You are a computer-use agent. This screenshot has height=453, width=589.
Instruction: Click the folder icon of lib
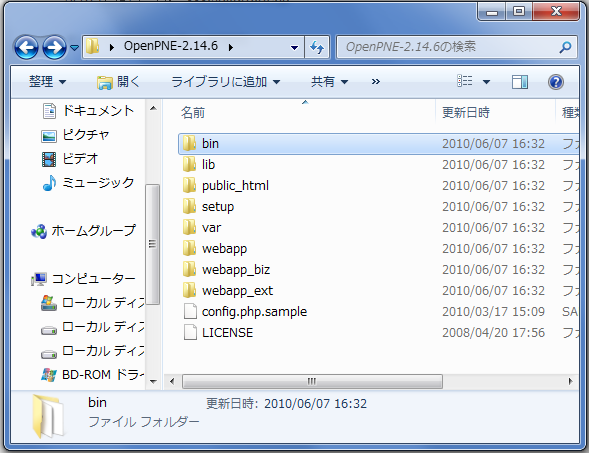click(190, 164)
